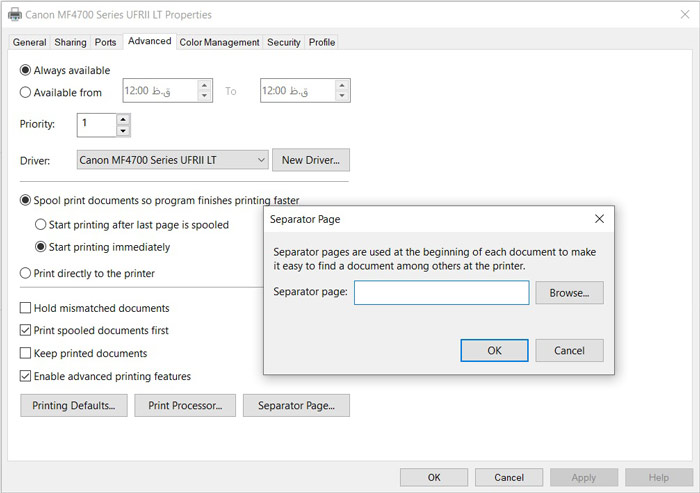Close the Canon MF4700 Properties window
700x493 pixels.
(685, 14)
